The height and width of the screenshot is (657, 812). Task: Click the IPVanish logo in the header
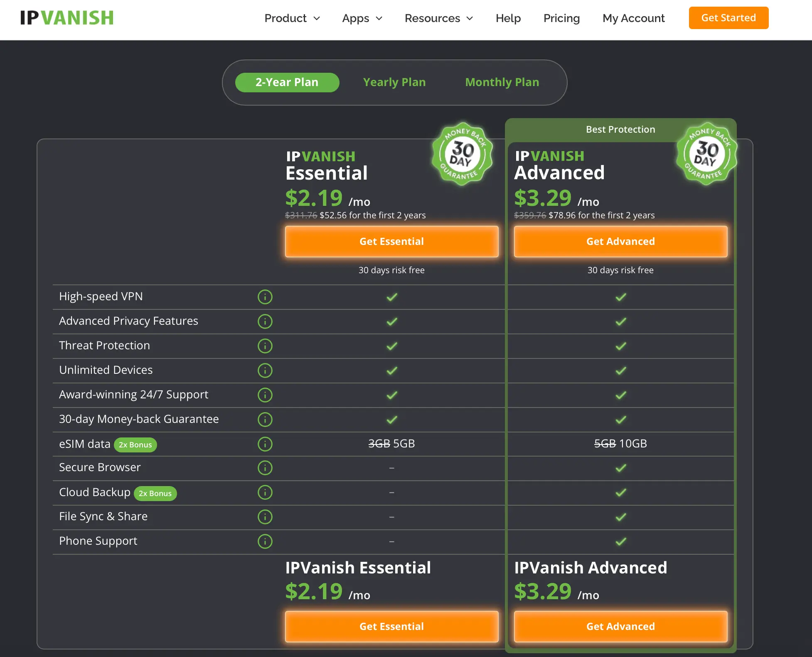66,17
